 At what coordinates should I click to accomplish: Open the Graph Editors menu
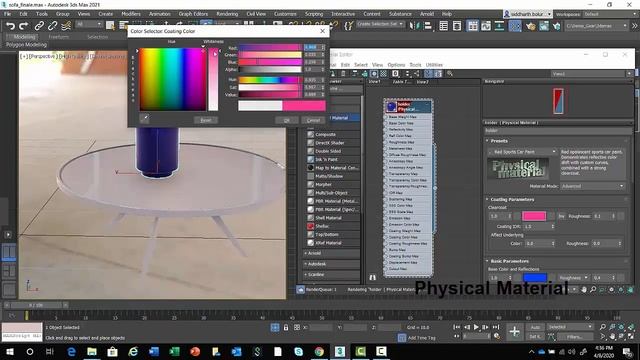[193, 14]
